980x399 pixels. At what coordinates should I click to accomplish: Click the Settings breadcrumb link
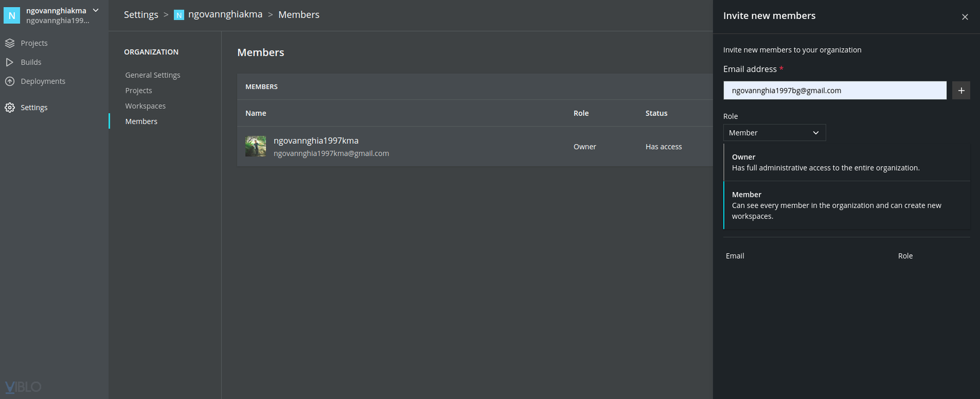coord(141,15)
